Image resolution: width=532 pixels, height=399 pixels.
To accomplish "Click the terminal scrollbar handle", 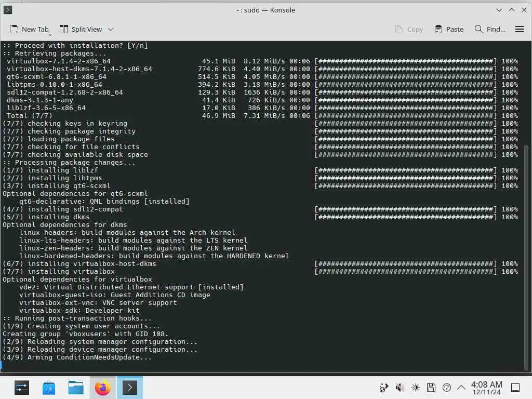I will click(x=526, y=258).
